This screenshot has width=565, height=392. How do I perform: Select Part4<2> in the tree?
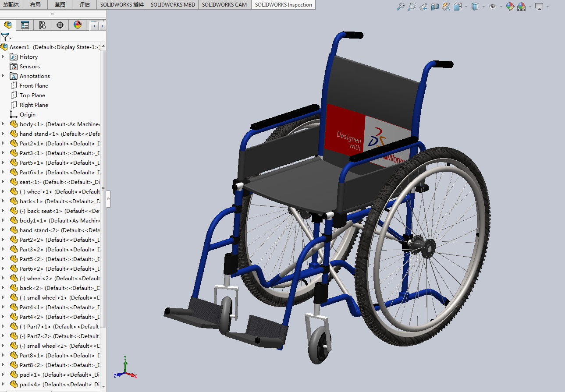[x=60, y=317]
